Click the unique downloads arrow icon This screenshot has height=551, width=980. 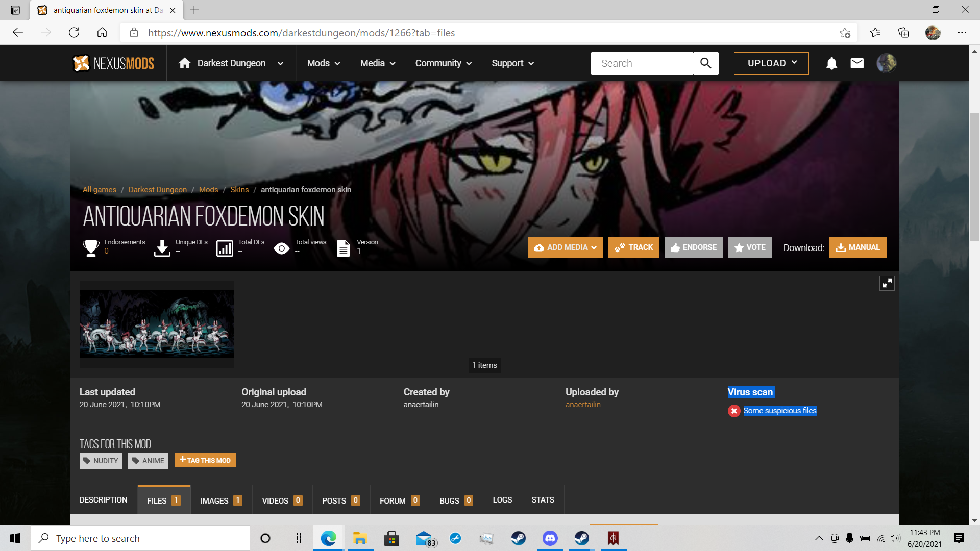pyautogui.click(x=162, y=248)
